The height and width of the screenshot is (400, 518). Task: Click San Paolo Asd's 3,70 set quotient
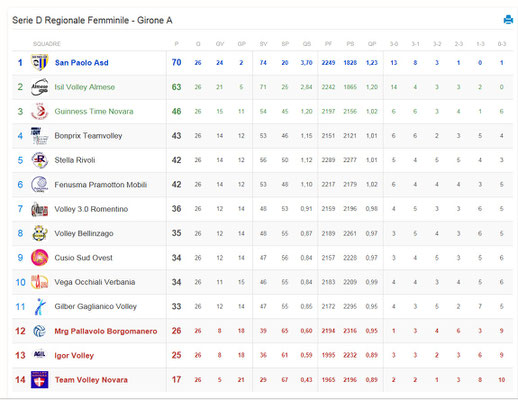pos(306,63)
